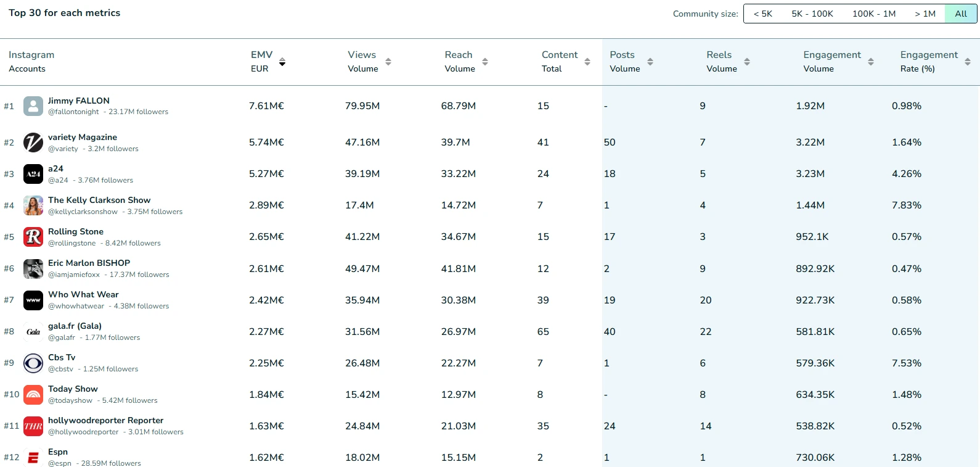Select Content Total 65

pyautogui.click(x=543, y=332)
